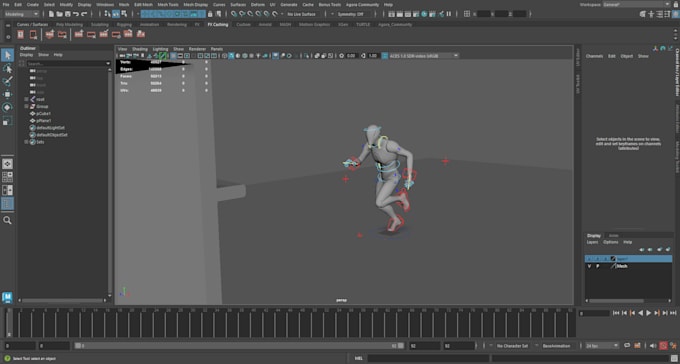Viewport: 680px width, 364px height.
Task: Switch to the Arnold shelf tab
Action: (265, 25)
